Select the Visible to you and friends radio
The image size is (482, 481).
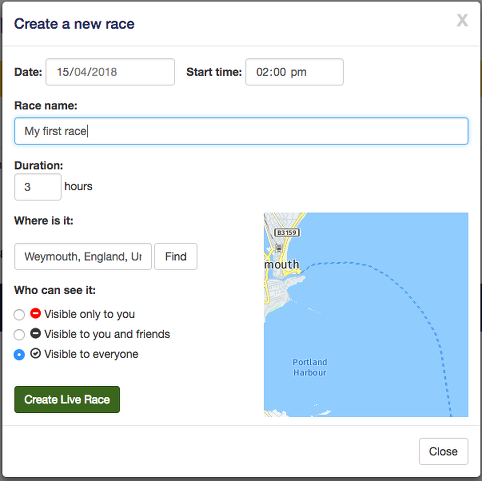coord(19,334)
